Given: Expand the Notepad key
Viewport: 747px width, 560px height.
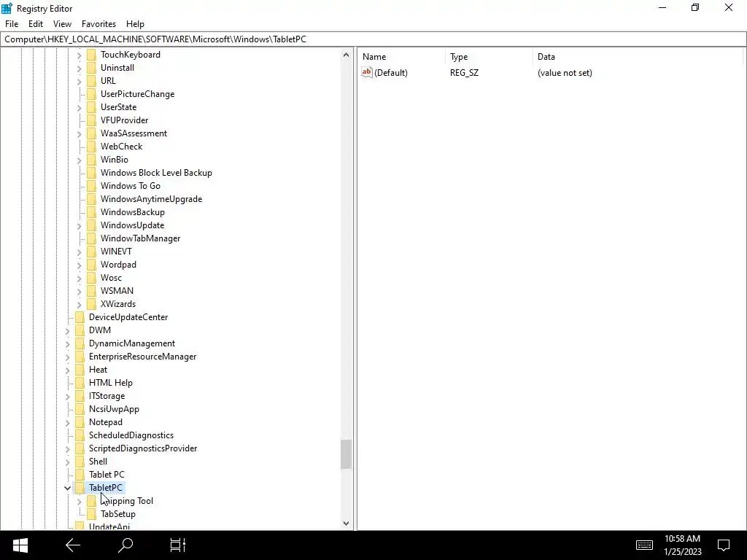Looking at the screenshot, I should point(67,422).
